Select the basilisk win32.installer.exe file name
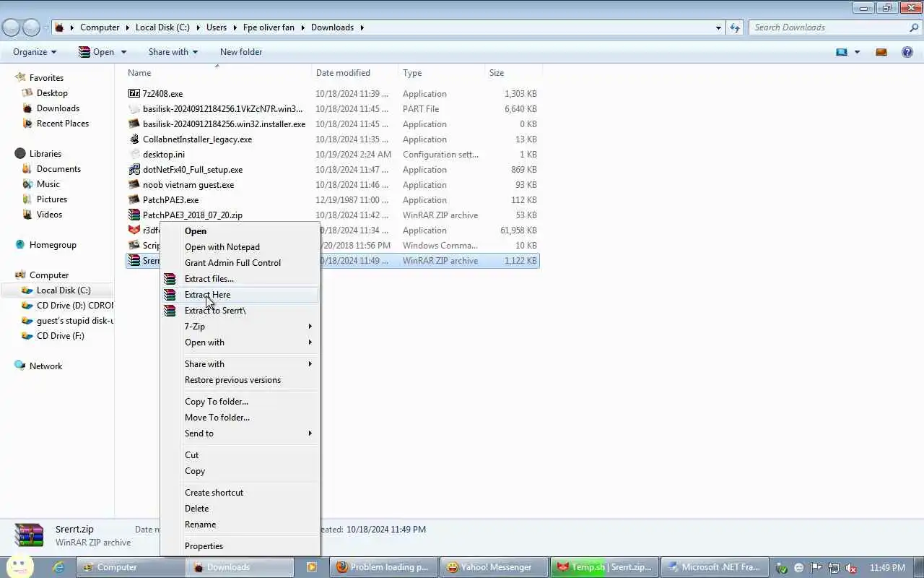This screenshot has height=578, width=924. coord(224,124)
